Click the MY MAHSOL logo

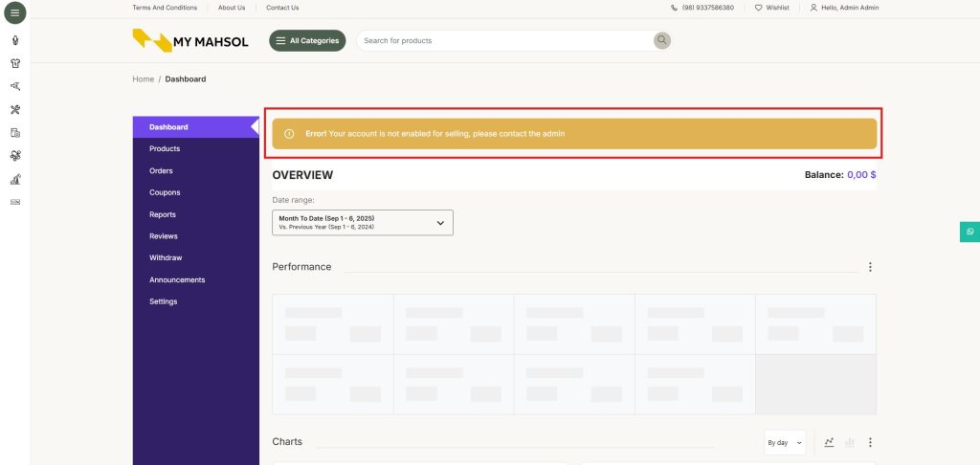click(x=190, y=41)
